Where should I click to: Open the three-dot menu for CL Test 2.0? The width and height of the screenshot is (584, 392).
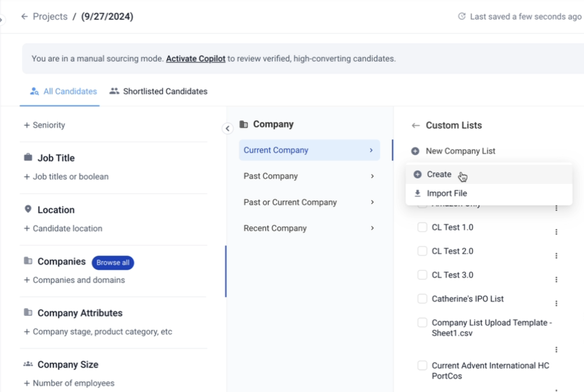tap(556, 256)
